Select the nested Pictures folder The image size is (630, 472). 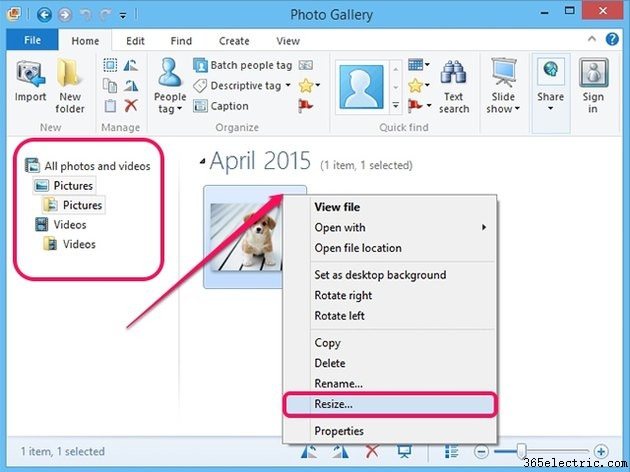point(74,205)
